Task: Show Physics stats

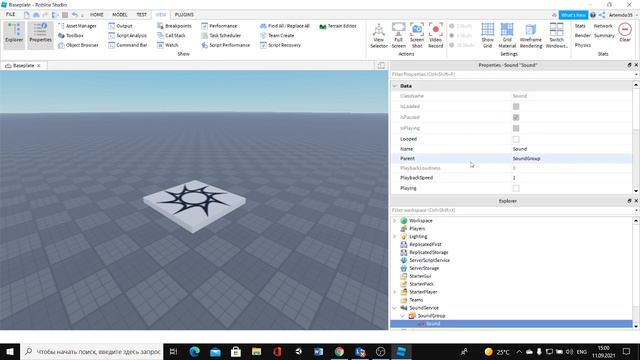Action: pos(583,45)
